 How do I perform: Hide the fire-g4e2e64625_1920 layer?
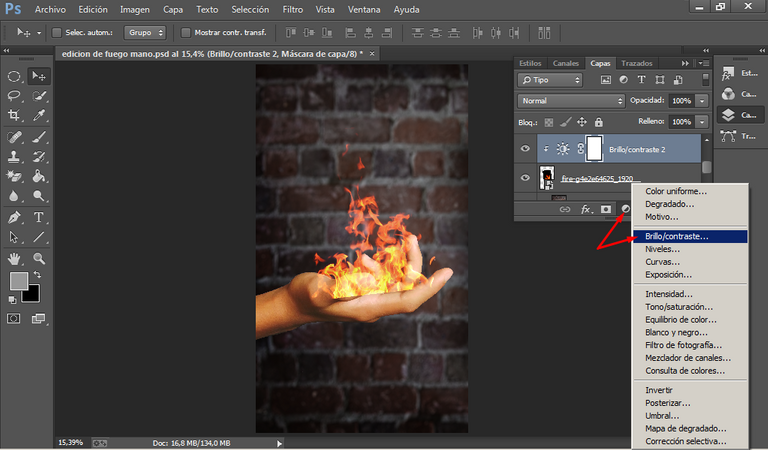(x=525, y=177)
